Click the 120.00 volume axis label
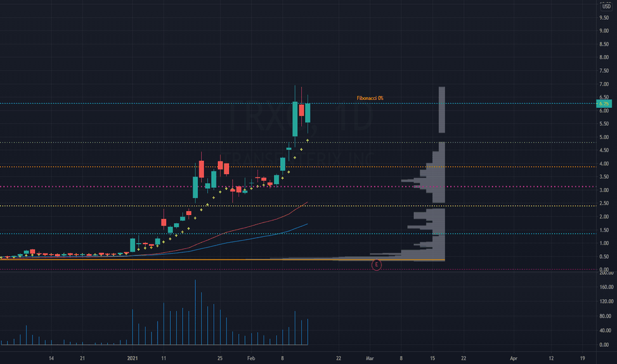The image size is (617, 364). tap(606, 301)
